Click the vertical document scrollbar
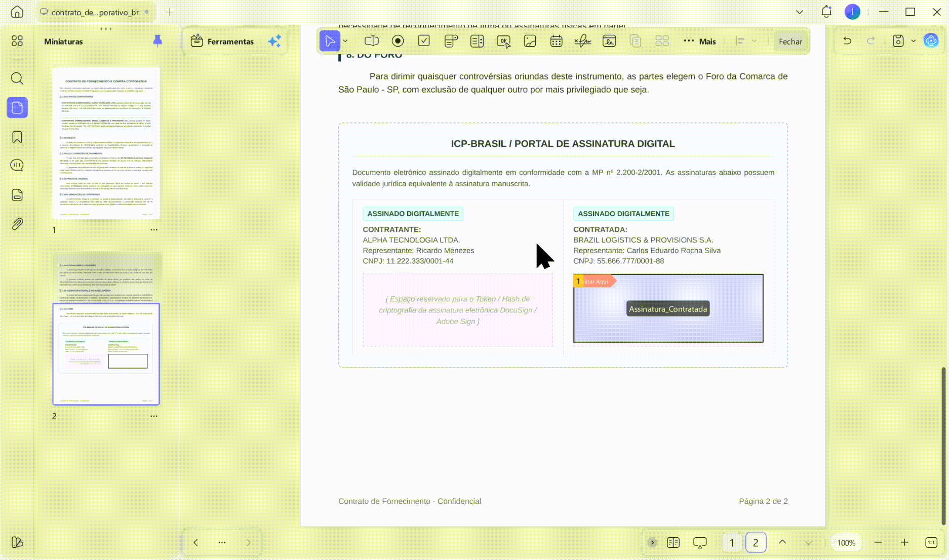 click(x=943, y=446)
